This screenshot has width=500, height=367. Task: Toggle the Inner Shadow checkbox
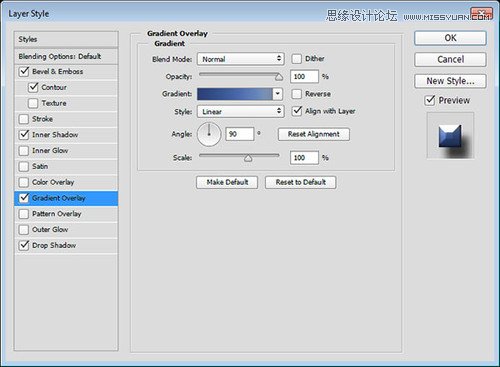(x=24, y=135)
